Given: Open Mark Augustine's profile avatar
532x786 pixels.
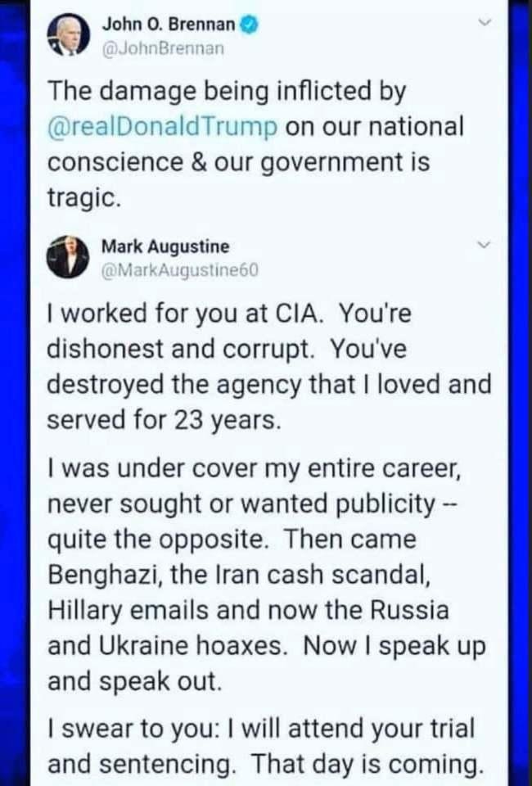Looking at the screenshot, I should tap(68, 256).
